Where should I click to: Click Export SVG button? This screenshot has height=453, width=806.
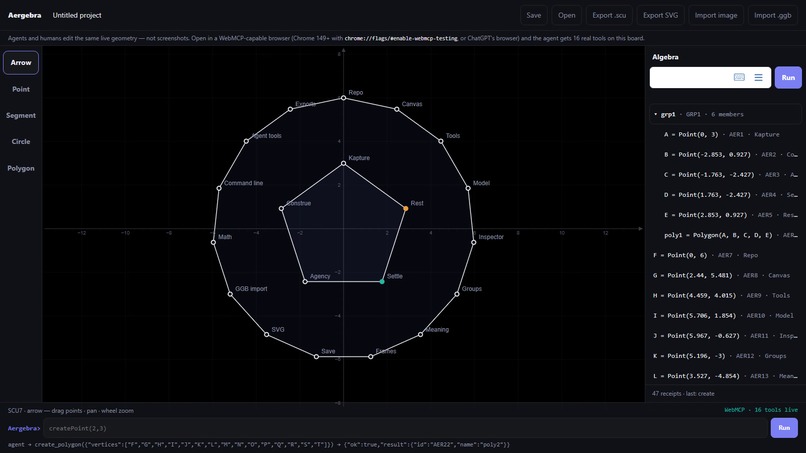661,15
